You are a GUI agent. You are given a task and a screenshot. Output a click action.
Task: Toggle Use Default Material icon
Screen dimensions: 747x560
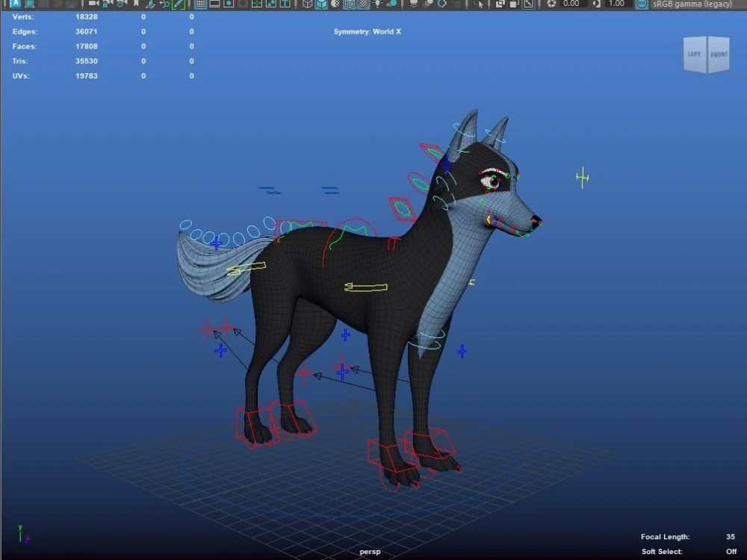[x=336, y=3]
